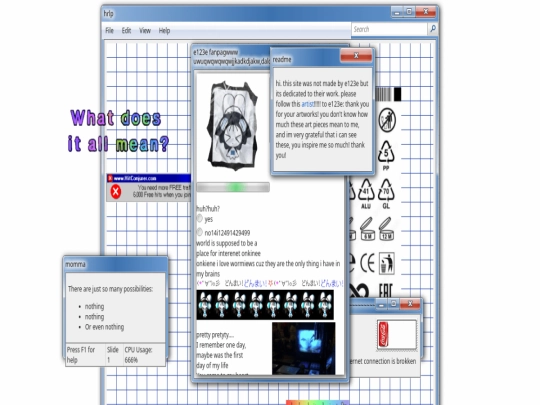Click the row of dancing character sprites
The image size is (540, 405).
click(x=265, y=304)
